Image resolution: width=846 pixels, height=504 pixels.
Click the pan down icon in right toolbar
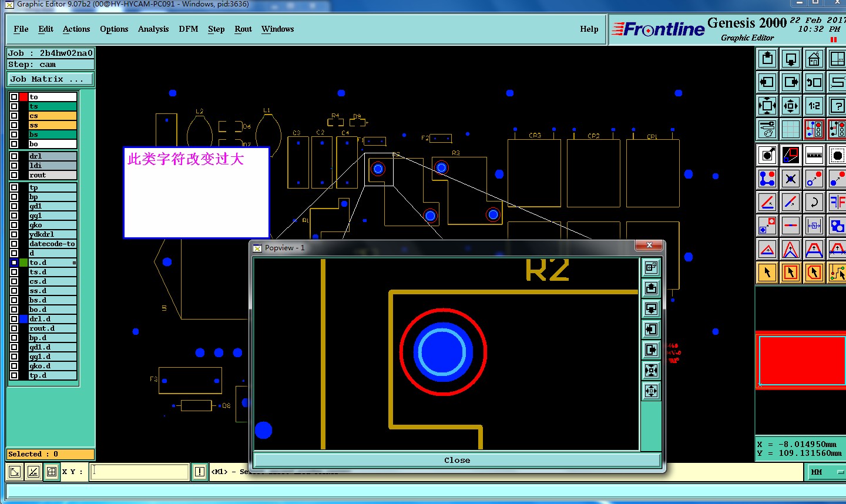tap(791, 59)
